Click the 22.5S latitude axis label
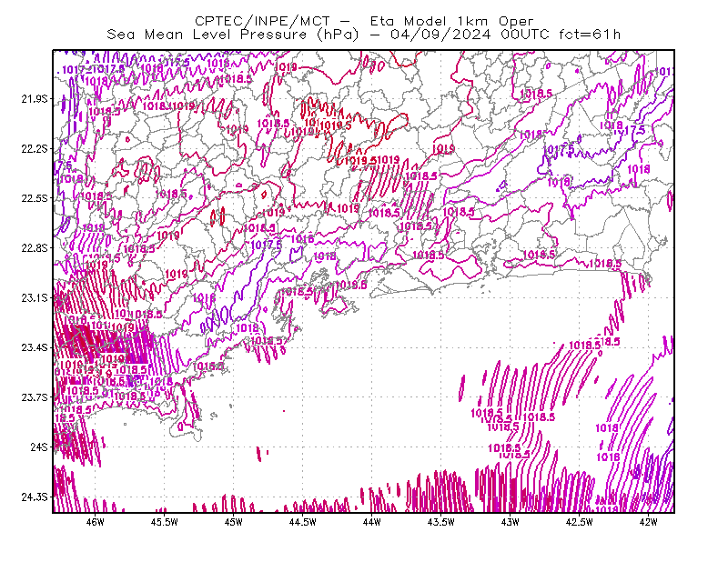728x562 pixels. click(35, 198)
